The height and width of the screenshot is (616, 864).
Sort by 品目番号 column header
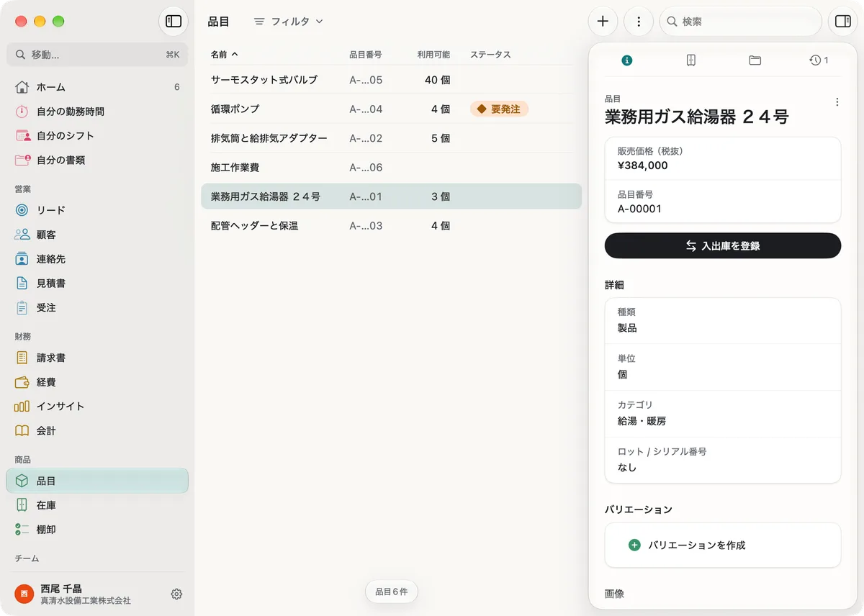366,55
